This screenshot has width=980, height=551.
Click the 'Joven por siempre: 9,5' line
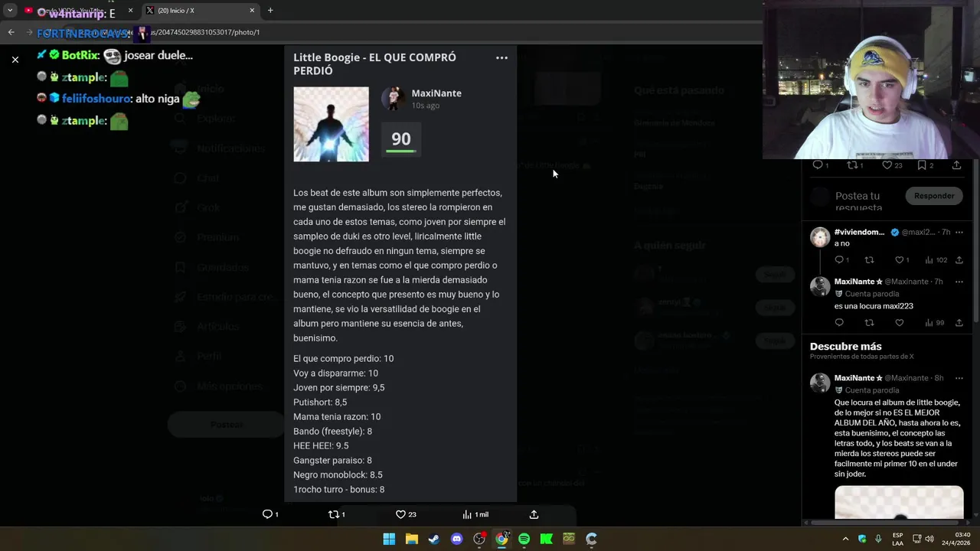click(338, 388)
